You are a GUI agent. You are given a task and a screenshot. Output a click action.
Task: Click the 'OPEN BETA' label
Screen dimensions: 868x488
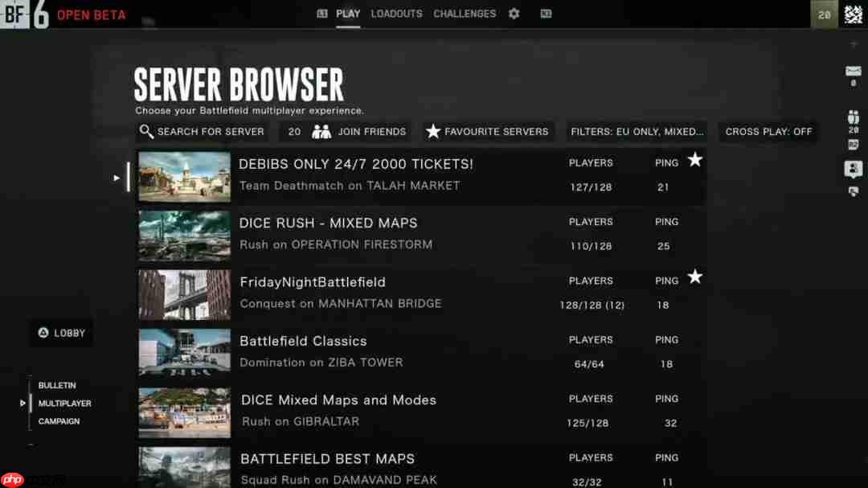click(92, 15)
